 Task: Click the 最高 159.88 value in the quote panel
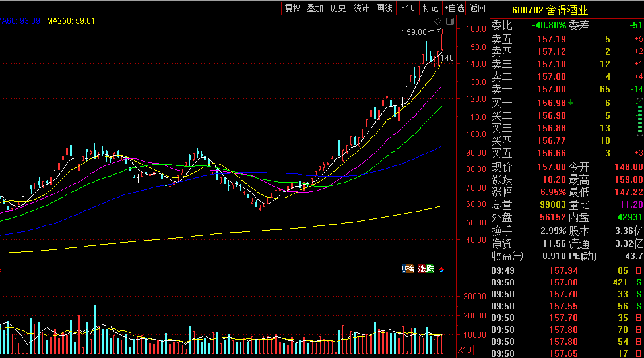click(x=628, y=180)
